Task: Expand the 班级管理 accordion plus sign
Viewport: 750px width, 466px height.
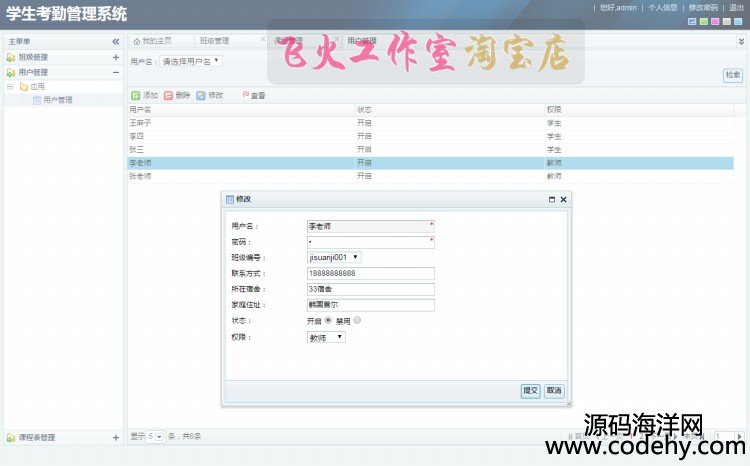Action: 116,57
